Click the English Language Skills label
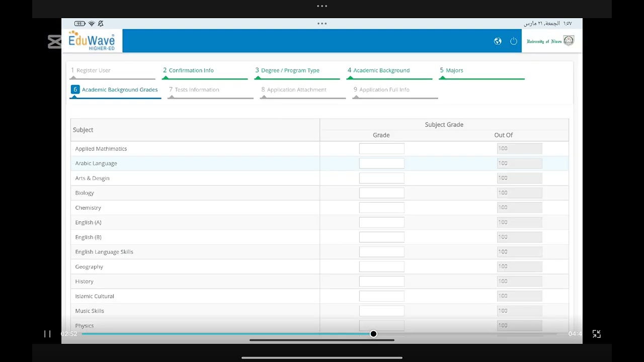 click(x=104, y=252)
